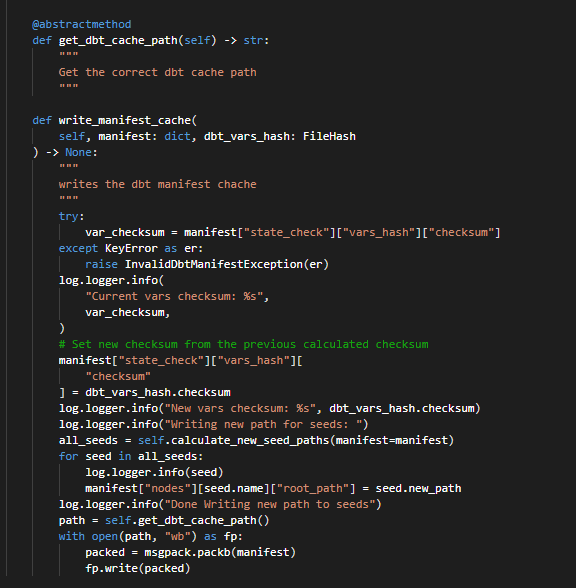
Task: Click msgpack.packb call
Action: coord(187,552)
